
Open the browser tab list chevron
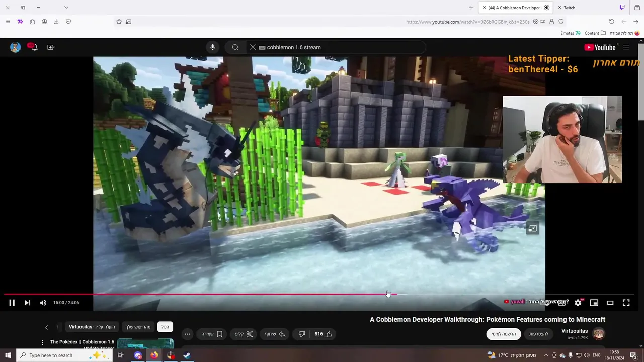(66, 8)
